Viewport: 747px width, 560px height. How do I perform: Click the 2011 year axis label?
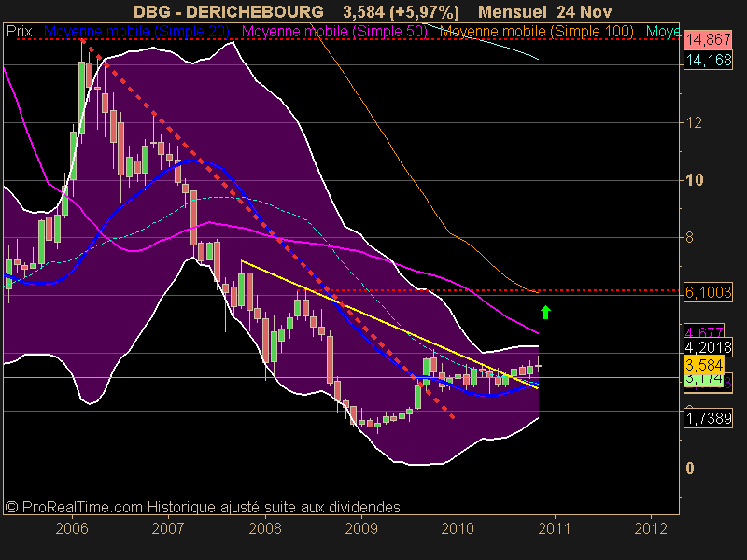pyautogui.click(x=555, y=528)
